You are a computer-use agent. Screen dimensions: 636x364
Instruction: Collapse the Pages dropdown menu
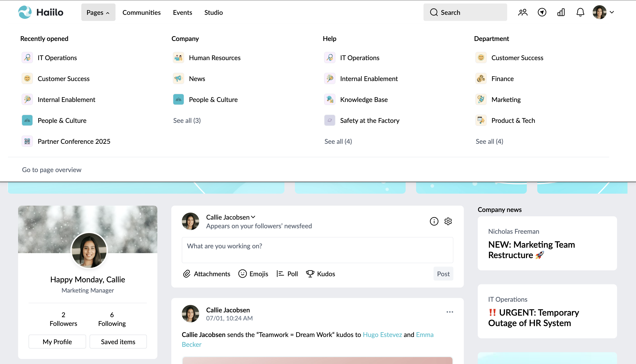point(98,12)
